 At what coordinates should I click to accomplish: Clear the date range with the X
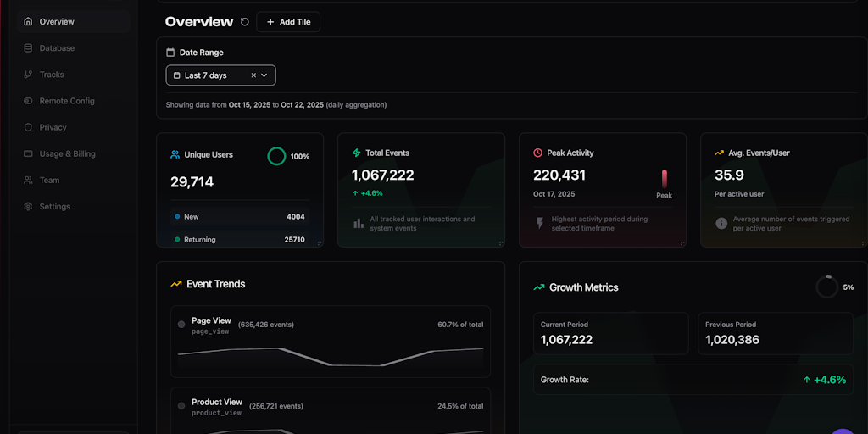pos(253,75)
